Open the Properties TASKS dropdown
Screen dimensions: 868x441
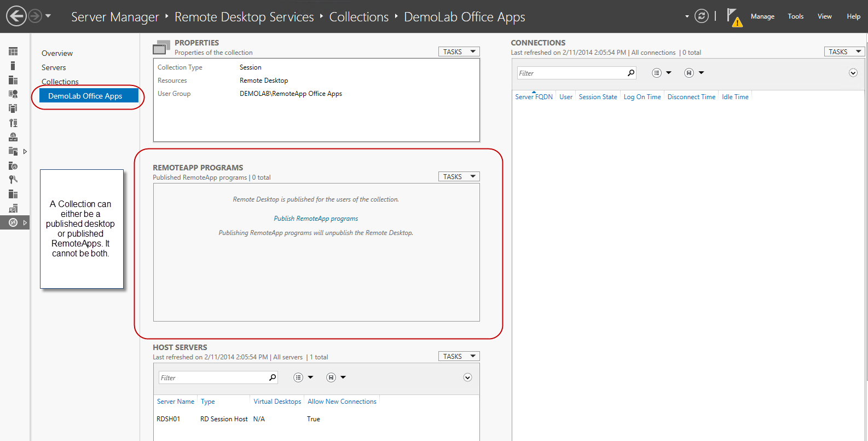pos(459,51)
